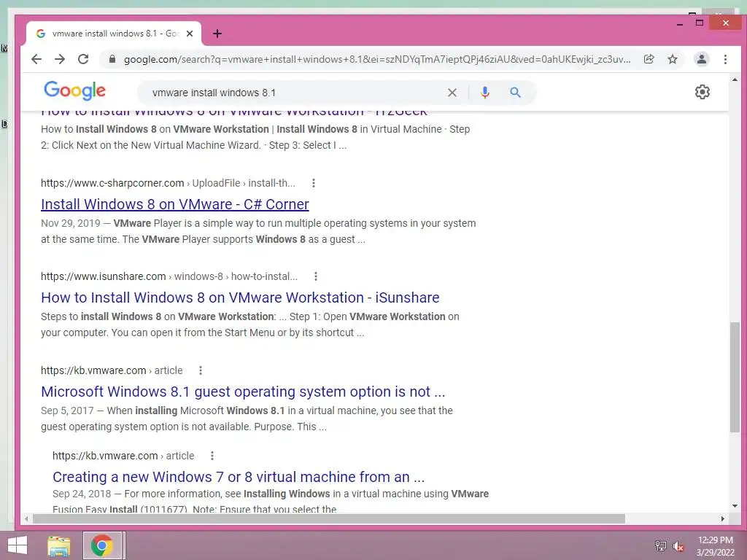Maximize the Chrome window
Viewport: 747px width, 560px height.
700,23
